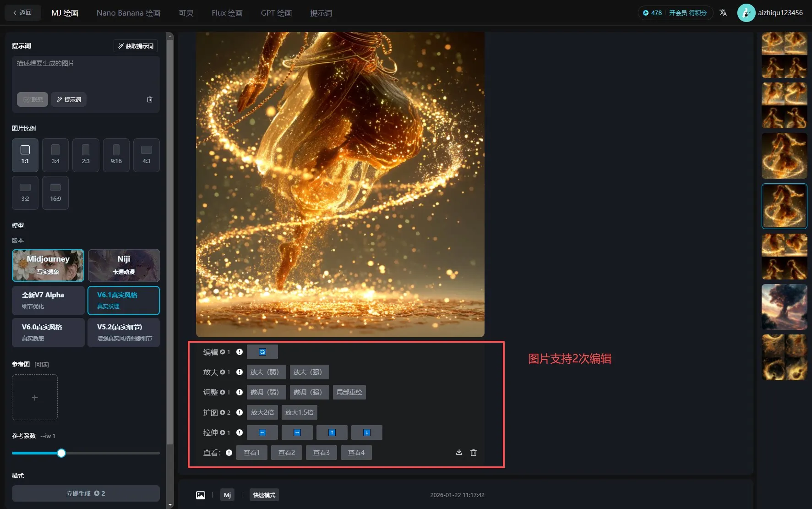Clear the prompt with the trash icon
The height and width of the screenshot is (509, 812).
[x=150, y=99]
